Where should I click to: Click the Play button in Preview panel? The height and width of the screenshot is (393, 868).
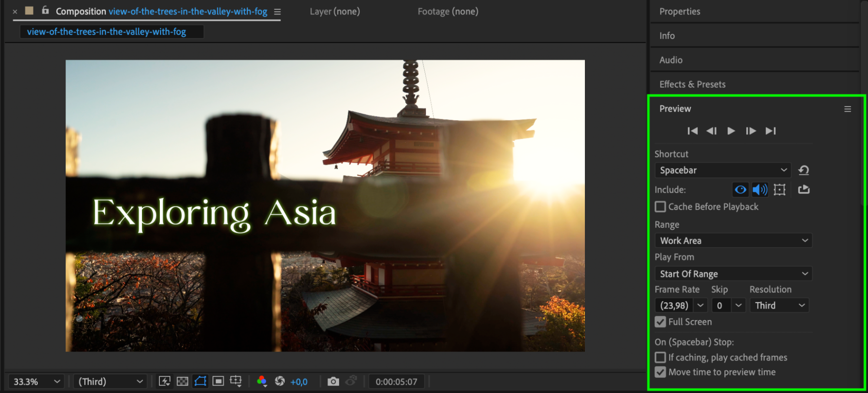coord(731,131)
